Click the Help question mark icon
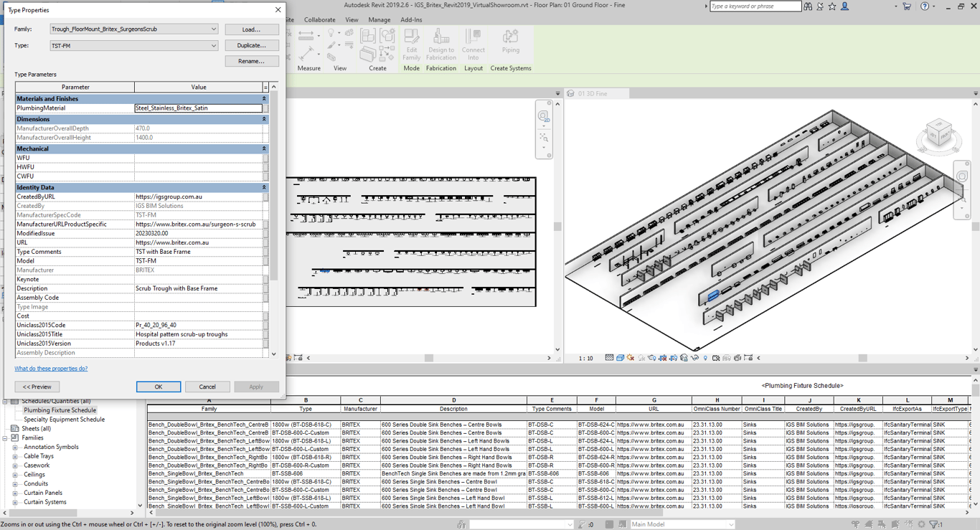Viewport: 980px width, 530px height. (x=925, y=6)
